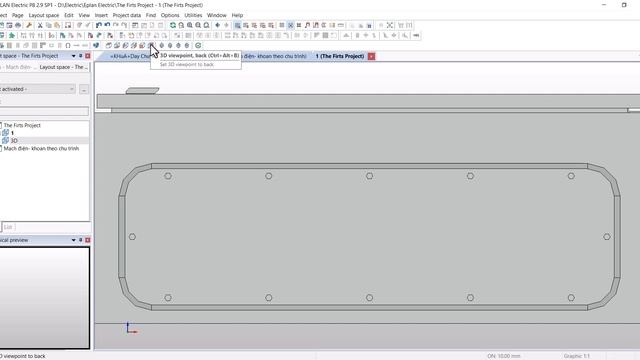Open the Window menu
640x360 pixels.
(x=216, y=15)
